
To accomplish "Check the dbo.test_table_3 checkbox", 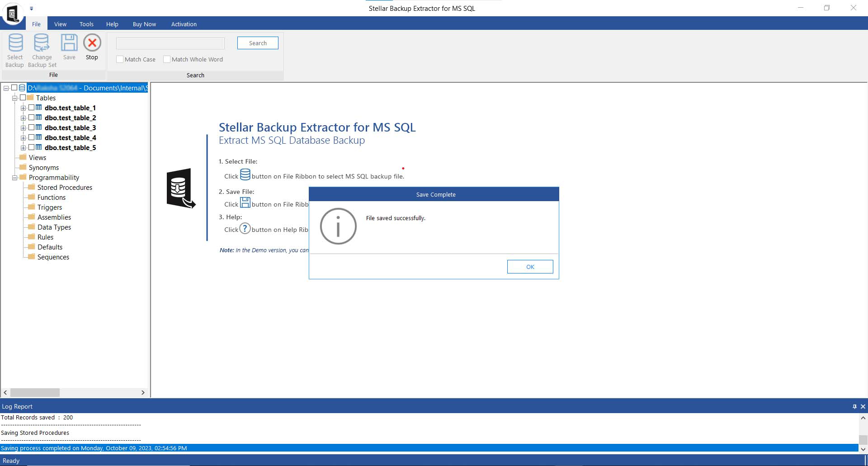I will 31,127.
